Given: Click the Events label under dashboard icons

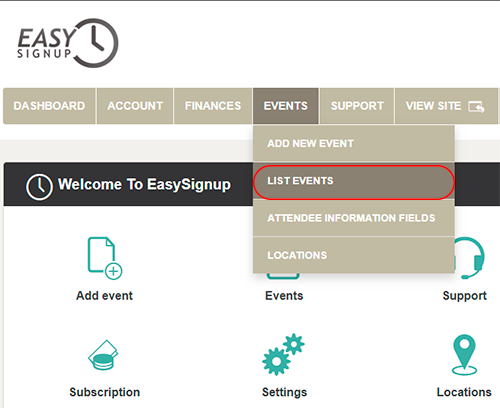Looking at the screenshot, I should (x=284, y=296).
